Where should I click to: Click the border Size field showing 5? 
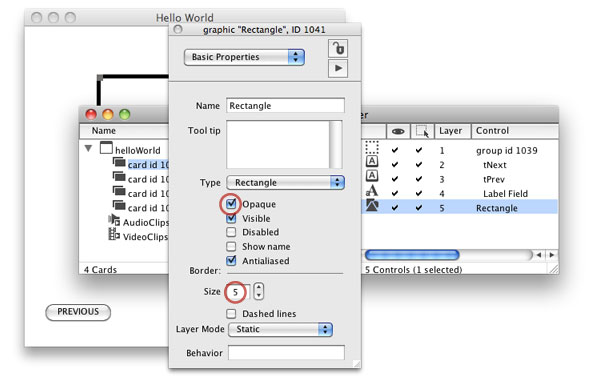(238, 292)
